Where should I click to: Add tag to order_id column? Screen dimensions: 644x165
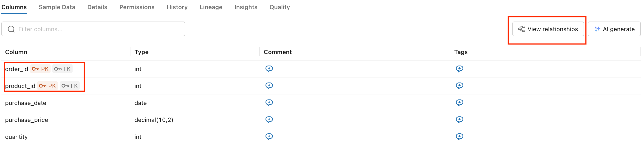459,69
